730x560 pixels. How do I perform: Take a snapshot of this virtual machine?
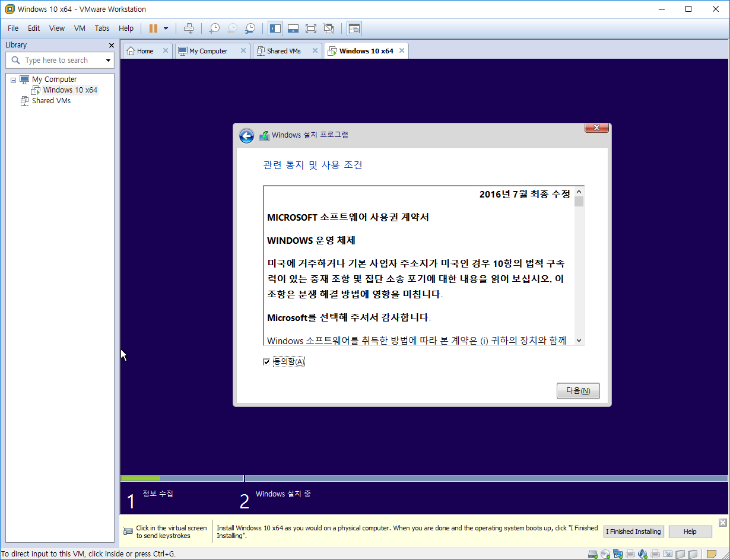pos(214,28)
